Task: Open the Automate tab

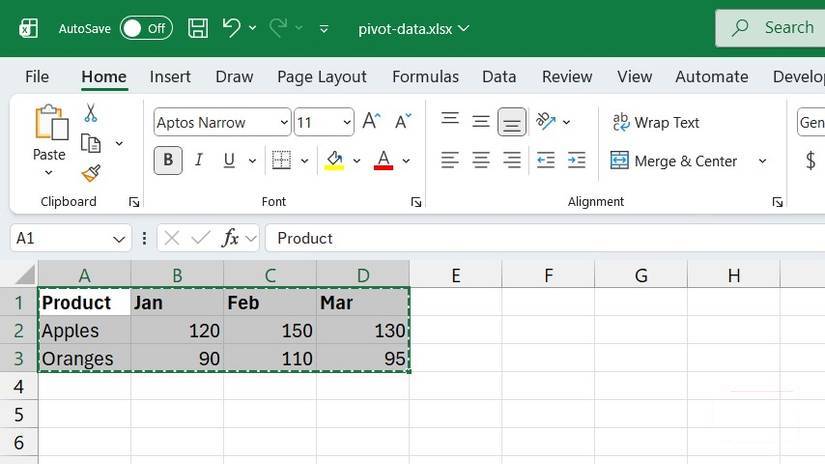Action: point(711,77)
